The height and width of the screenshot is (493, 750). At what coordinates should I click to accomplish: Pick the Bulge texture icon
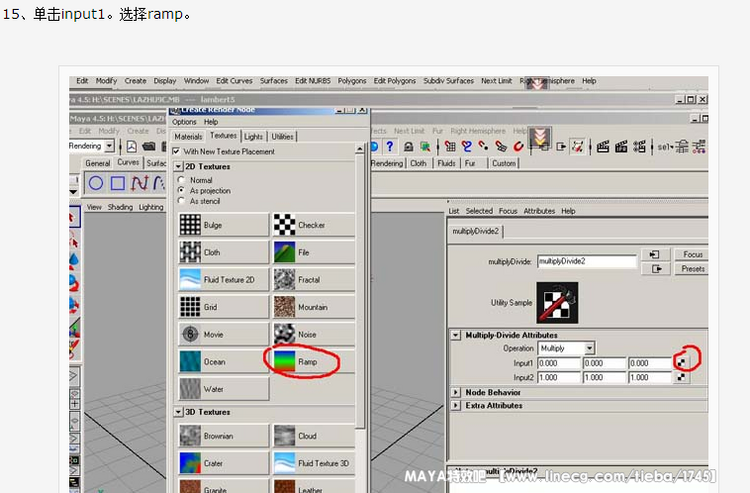pos(190,225)
